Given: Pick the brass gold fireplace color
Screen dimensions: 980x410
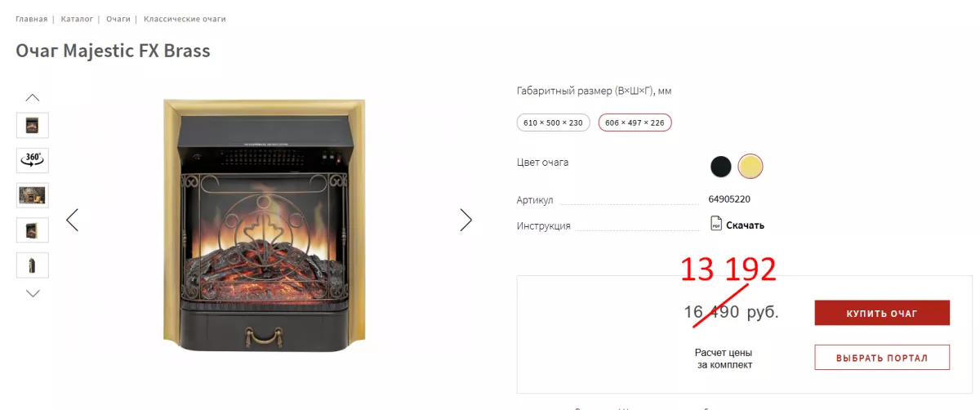Looking at the screenshot, I should click(750, 167).
